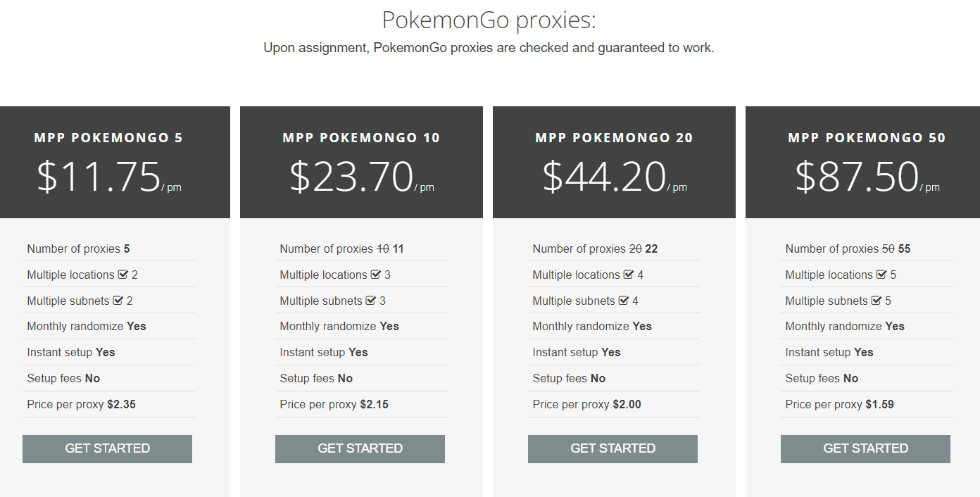Click Multiple subnets checkmark in PokemonGo 50 plan
Image resolution: width=980 pixels, height=497 pixels.
pos(877,301)
